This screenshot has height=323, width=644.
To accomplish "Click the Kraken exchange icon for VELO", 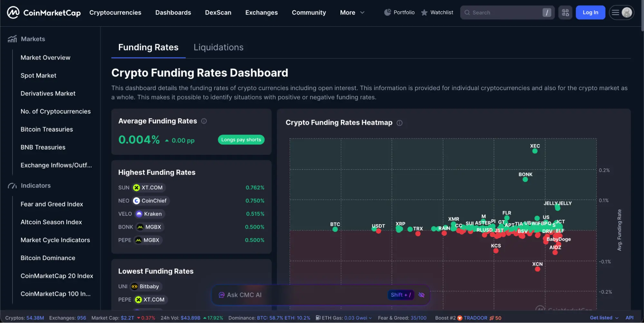I will click(x=139, y=214).
